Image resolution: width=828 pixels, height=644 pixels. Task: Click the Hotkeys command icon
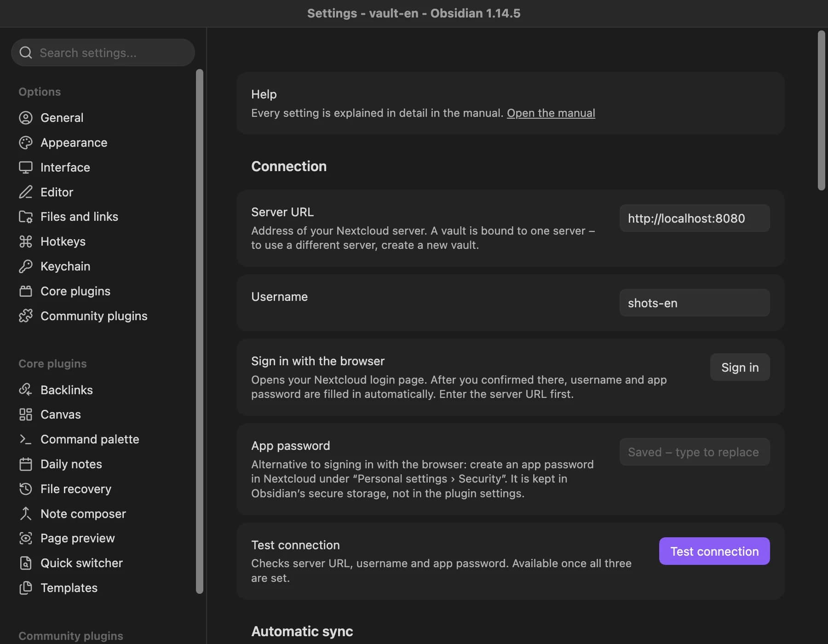(x=26, y=241)
